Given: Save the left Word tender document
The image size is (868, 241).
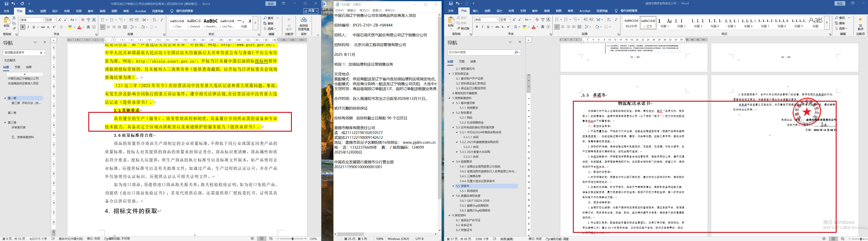Looking at the screenshot, I should (x=7, y=4).
